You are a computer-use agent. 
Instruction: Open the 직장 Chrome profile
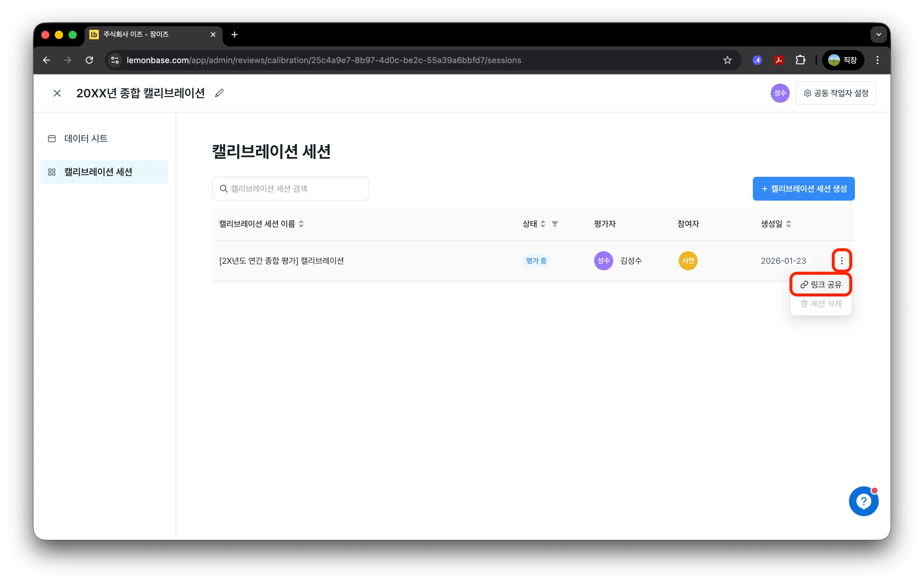tap(843, 60)
